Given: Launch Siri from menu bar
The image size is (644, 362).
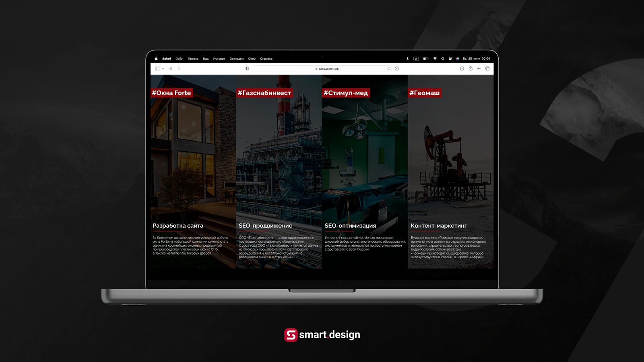Looking at the screenshot, I should click(458, 59).
